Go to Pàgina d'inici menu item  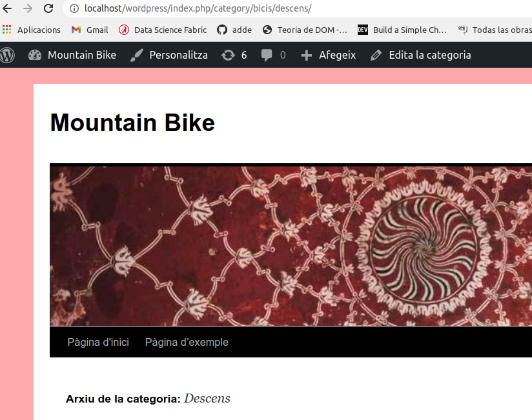click(98, 342)
